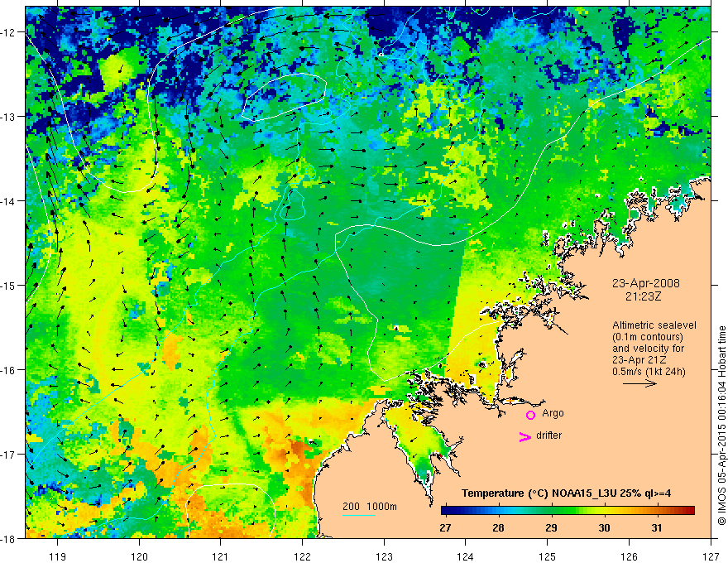Viewport: 728px width, 563px height.
Task: Click the cyan 200 1000m depth contour legend line
Action: (359, 515)
